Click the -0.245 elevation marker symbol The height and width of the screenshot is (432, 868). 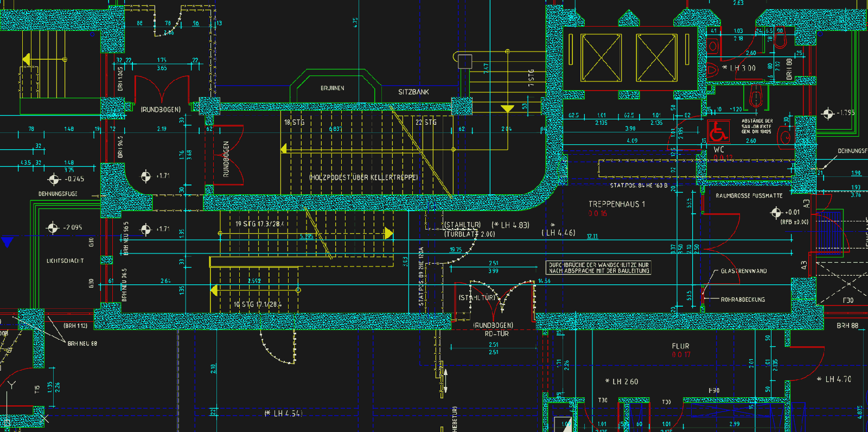[54, 179]
